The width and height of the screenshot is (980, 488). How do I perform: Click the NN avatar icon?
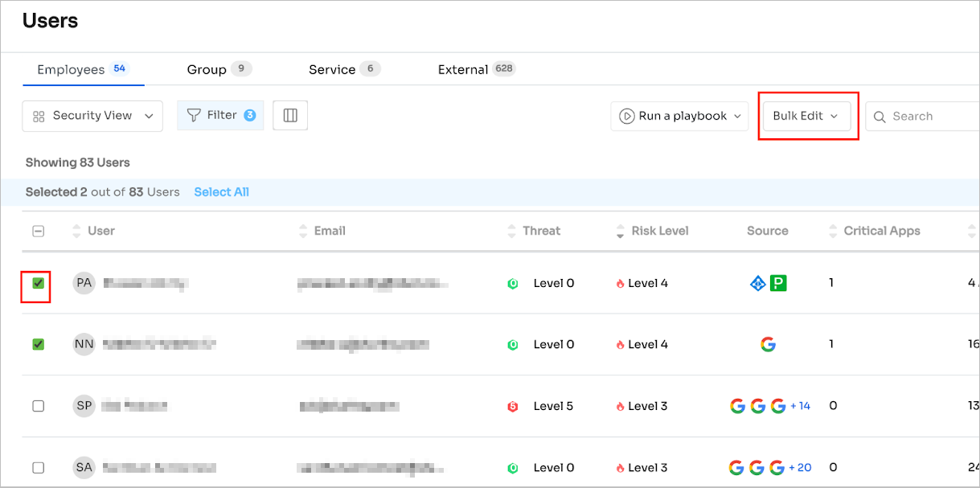(x=84, y=344)
